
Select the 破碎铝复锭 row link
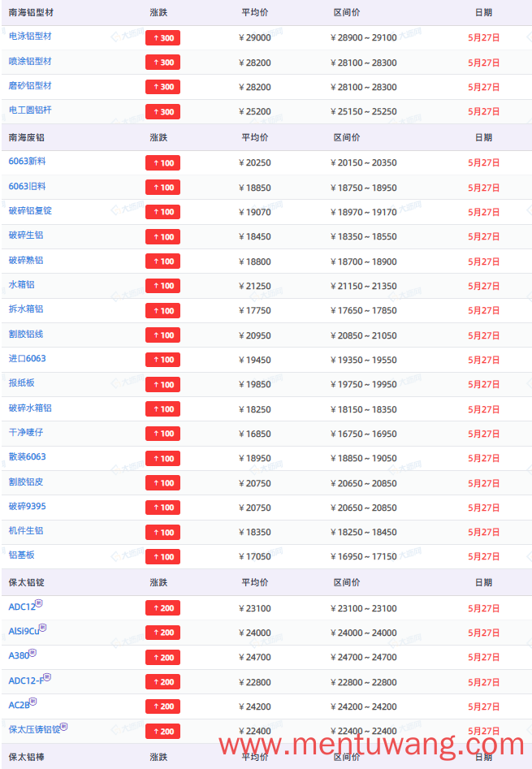(x=30, y=211)
